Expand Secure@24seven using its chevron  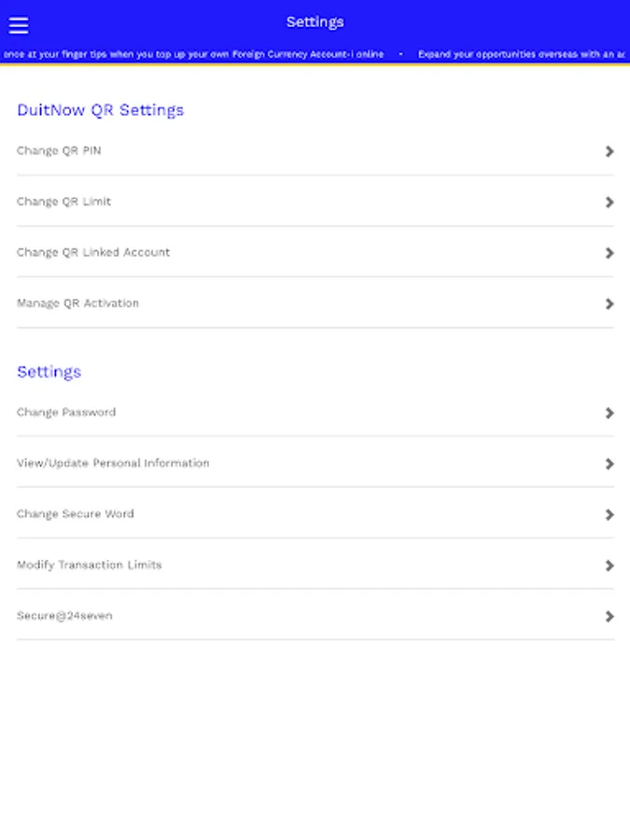click(609, 617)
